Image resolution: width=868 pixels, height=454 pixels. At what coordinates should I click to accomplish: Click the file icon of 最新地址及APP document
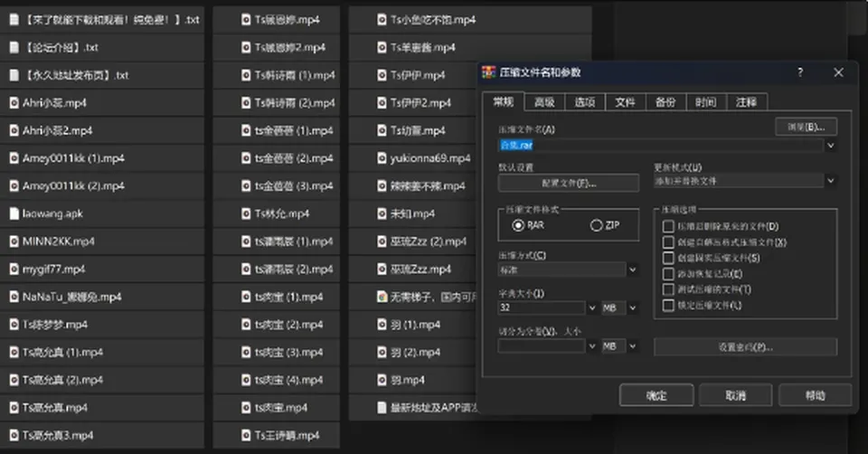(x=382, y=408)
